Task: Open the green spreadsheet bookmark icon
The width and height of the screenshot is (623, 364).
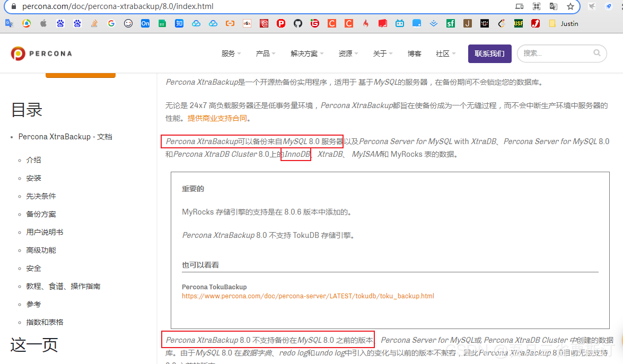Action: tap(162, 23)
